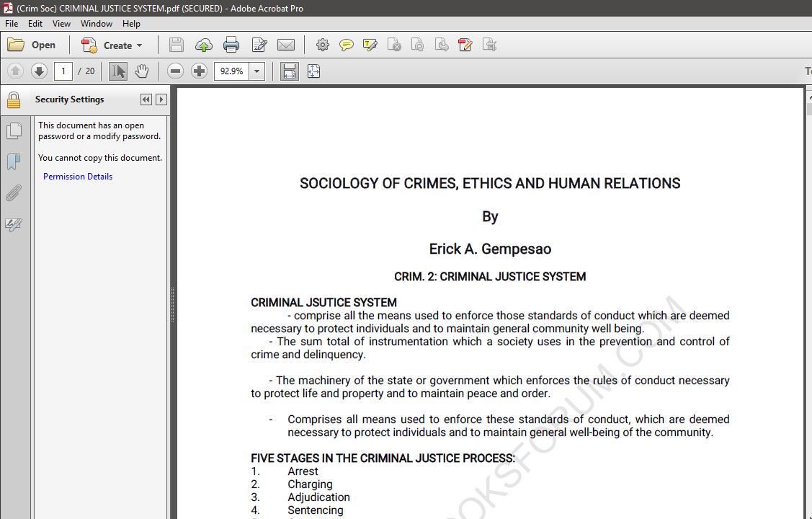Go to next page arrow
This screenshot has height=519, width=812.
[x=40, y=71]
